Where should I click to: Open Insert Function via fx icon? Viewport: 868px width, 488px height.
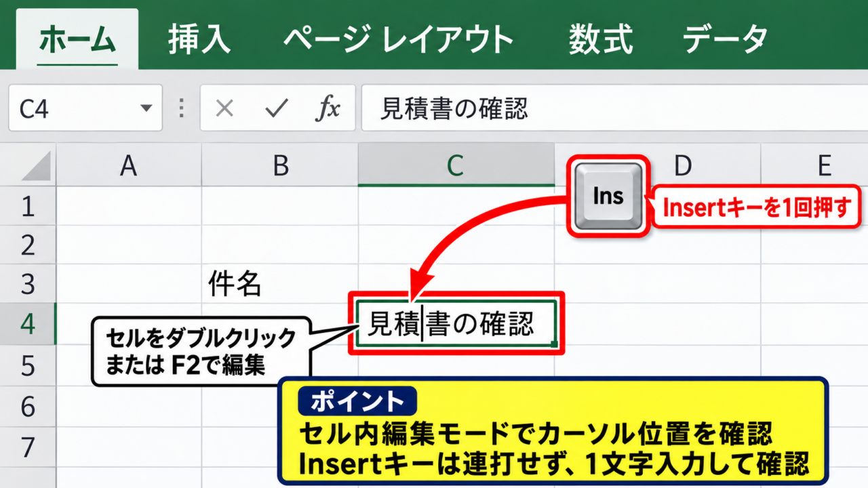(x=328, y=108)
